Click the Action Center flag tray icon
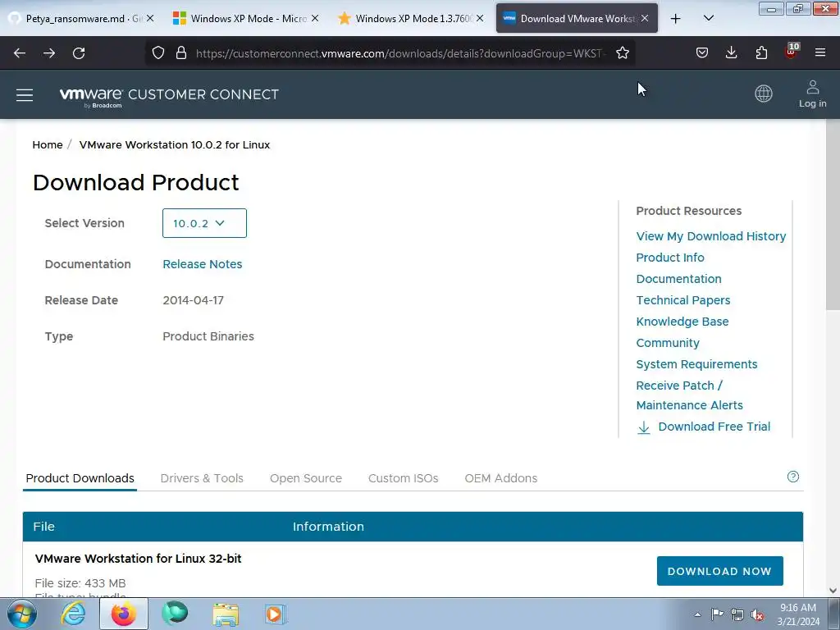This screenshot has width=840, height=630. point(717,614)
